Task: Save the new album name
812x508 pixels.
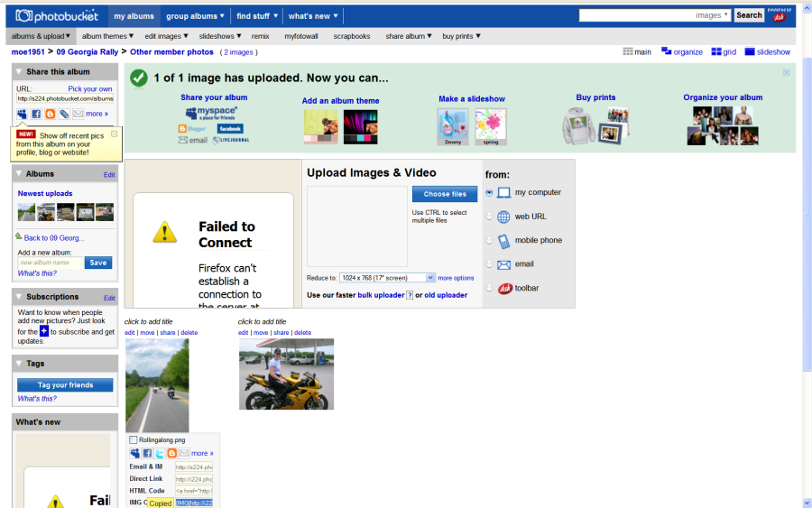Action: click(97, 263)
